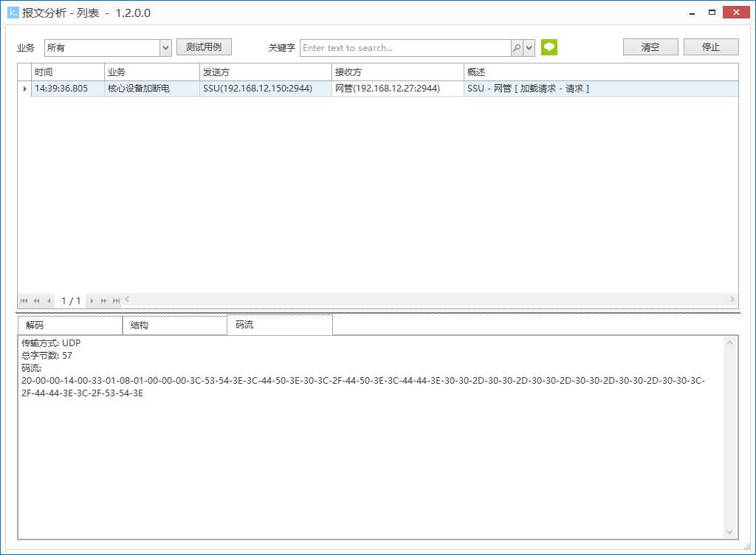Close the 报文分析 window
The image size is (756, 555).
(736, 13)
